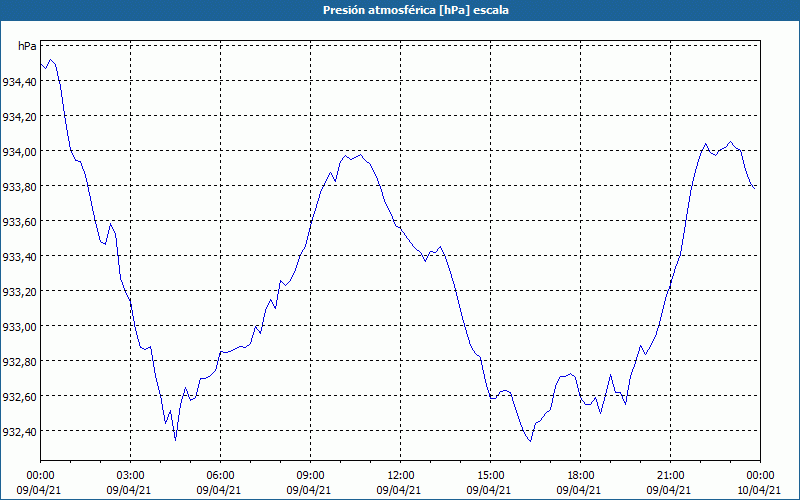Screen dimensions: 800x500
Task: Click the 'hPa' unit label on the axis
Action: [x=27, y=46]
